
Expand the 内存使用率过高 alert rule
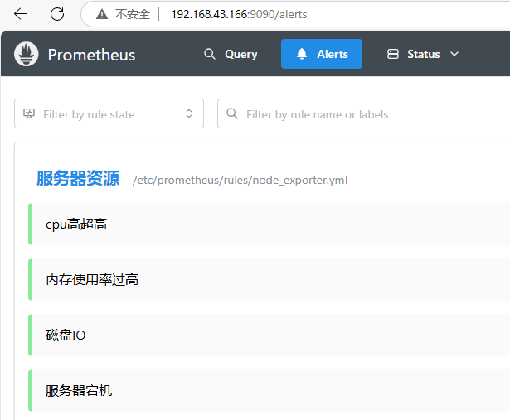[x=269, y=280]
